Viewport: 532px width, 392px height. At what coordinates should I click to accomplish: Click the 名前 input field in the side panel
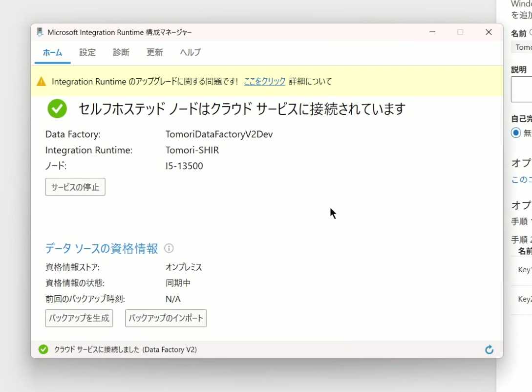[x=522, y=47]
